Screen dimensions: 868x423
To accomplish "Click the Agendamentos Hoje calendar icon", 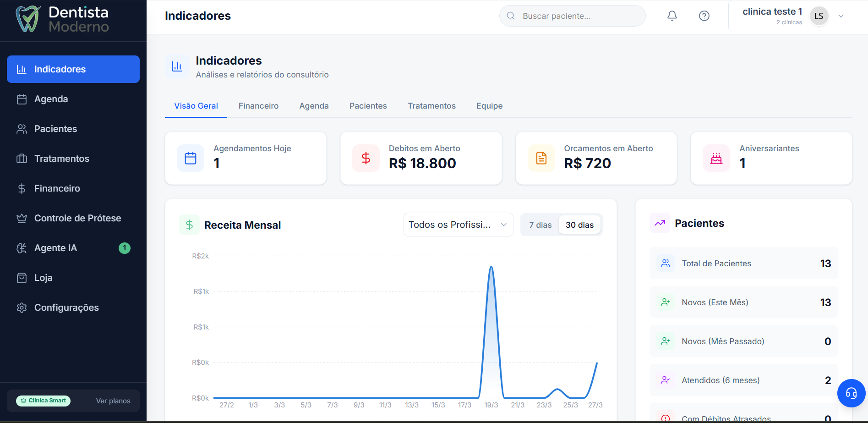I will [191, 158].
